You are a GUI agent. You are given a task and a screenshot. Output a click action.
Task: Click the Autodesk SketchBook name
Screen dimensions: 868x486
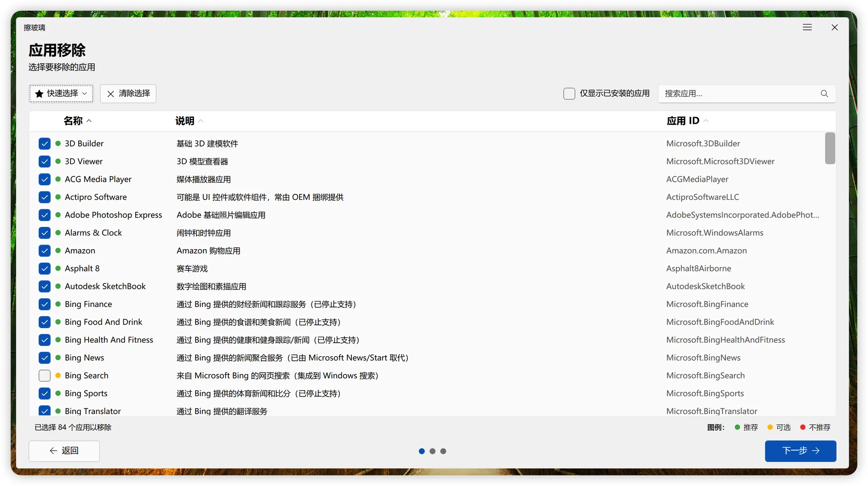tap(105, 286)
